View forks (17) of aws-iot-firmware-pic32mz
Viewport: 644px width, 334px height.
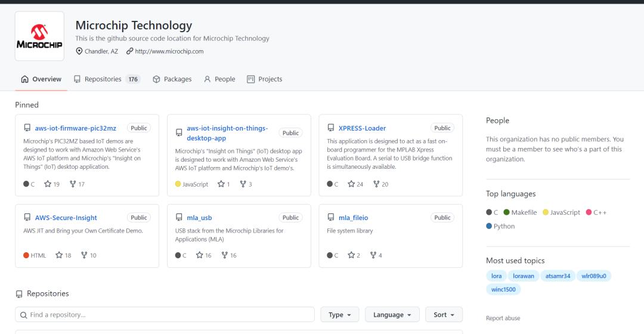click(x=77, y=184)
